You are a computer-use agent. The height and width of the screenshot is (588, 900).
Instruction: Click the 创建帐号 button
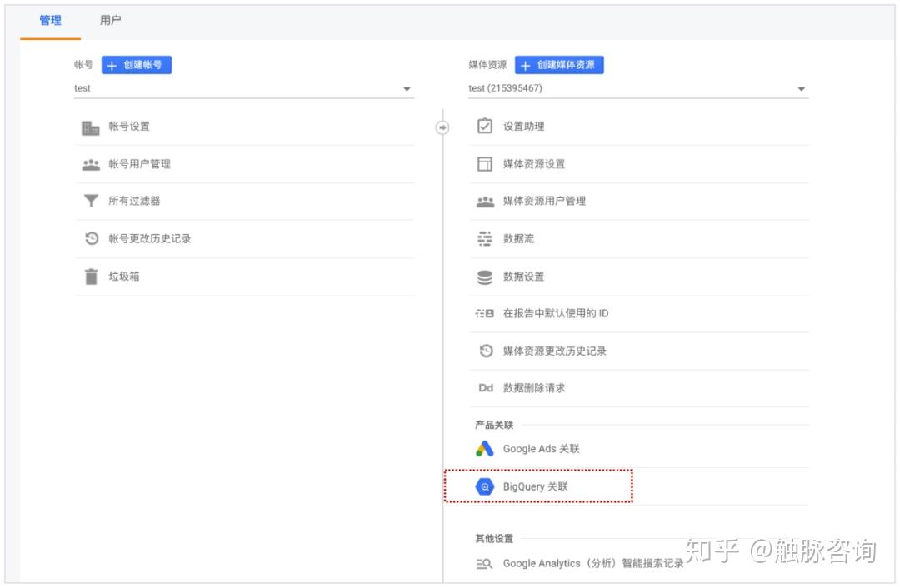click(136, 64)
